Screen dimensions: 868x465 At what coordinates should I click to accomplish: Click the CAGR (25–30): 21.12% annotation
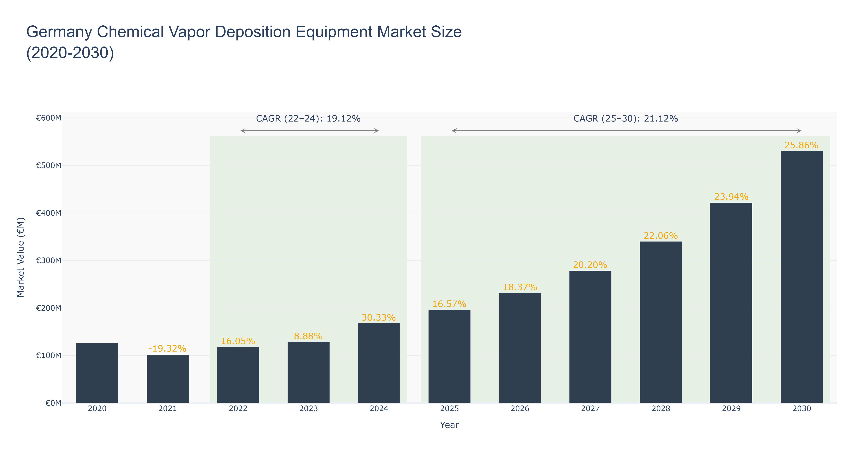point(625,119)
